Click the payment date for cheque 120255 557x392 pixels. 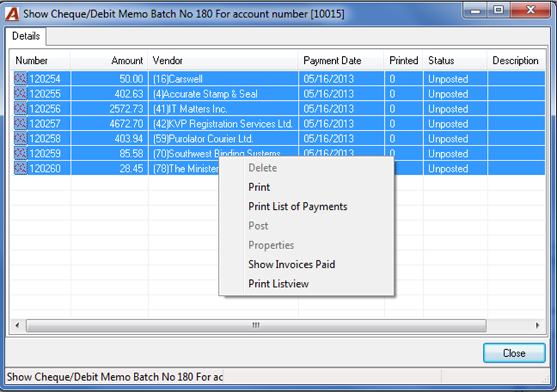coord(328,94)
